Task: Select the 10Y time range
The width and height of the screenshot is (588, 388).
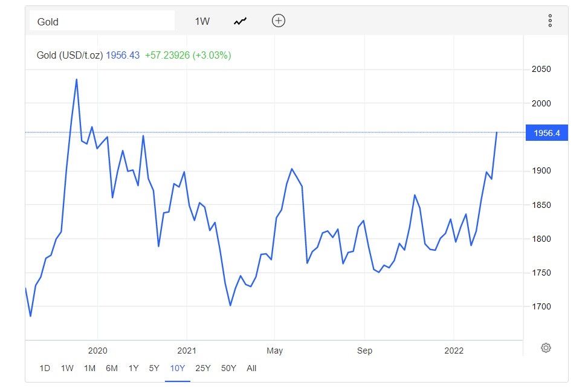Action: point(177,368)
